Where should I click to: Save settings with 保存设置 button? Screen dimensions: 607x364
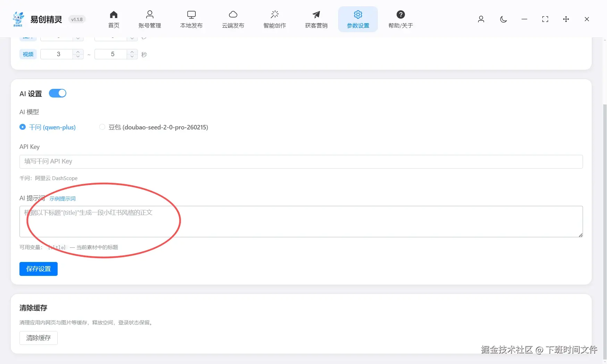[x=39, y=269]
